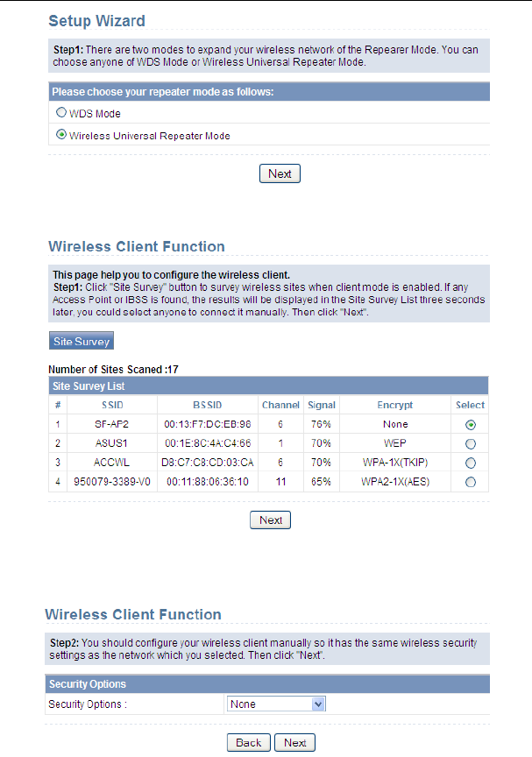Click the Encrypt column header
532x757 pixels.
395,405
